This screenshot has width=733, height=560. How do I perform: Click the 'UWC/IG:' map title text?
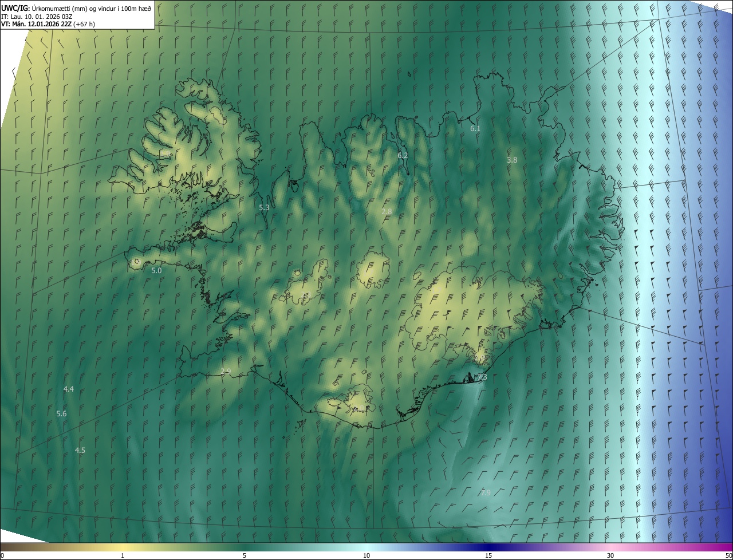point(15,8)
